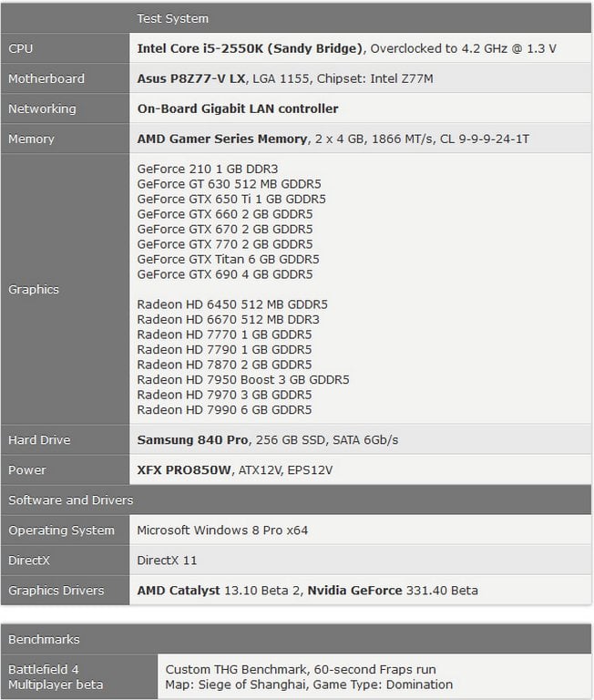
Task: Select the Radeon HD 6450 512 MB entry
Action: (x=232, y=304)
